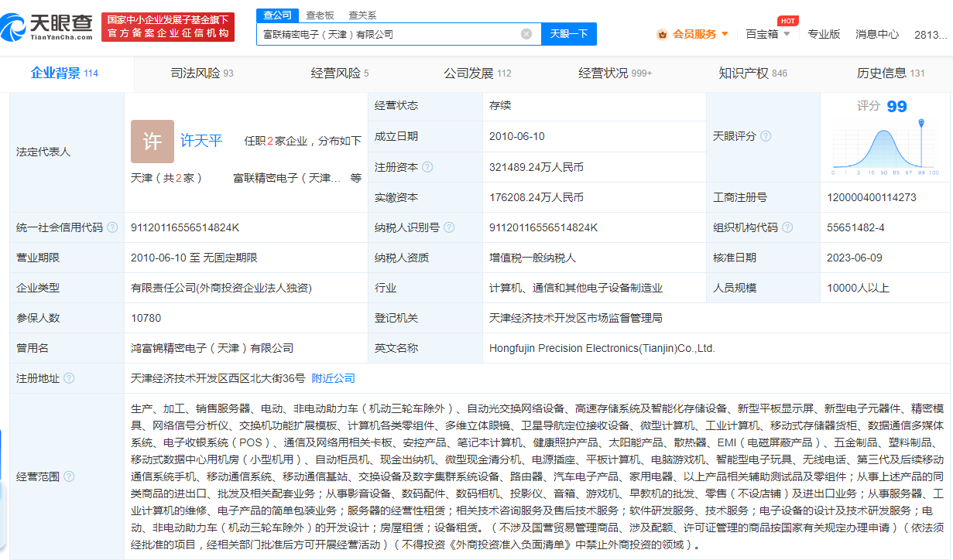The width and height of the screenshot is (953, 560).
Task: Click paid-in capital value 176208.24万人民币
Action: (536, 197)
